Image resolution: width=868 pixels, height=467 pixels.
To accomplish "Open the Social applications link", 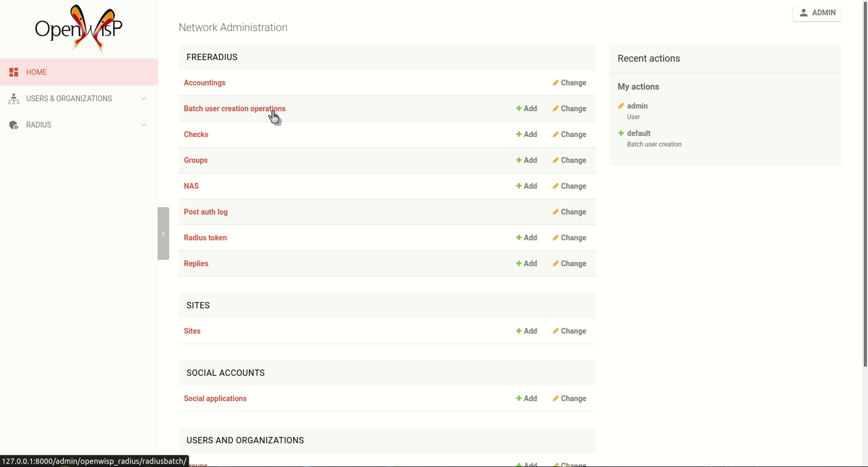I will point(215,398).
